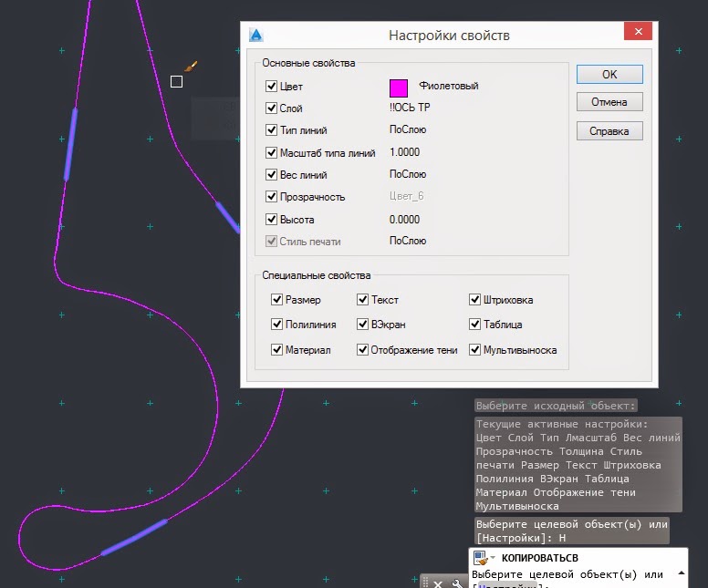Toggle the Высота checkbox
Viewport: 708px width, 588px height.
(x=271, y=220)
